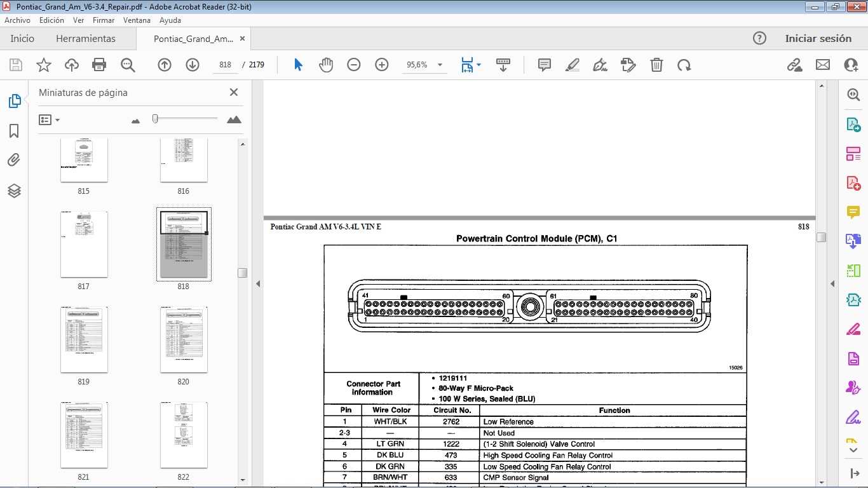Open the organize pages tool in right pane
Image resolution: width=868 pixels, height=488 pixels.
(x=853, y=153)
